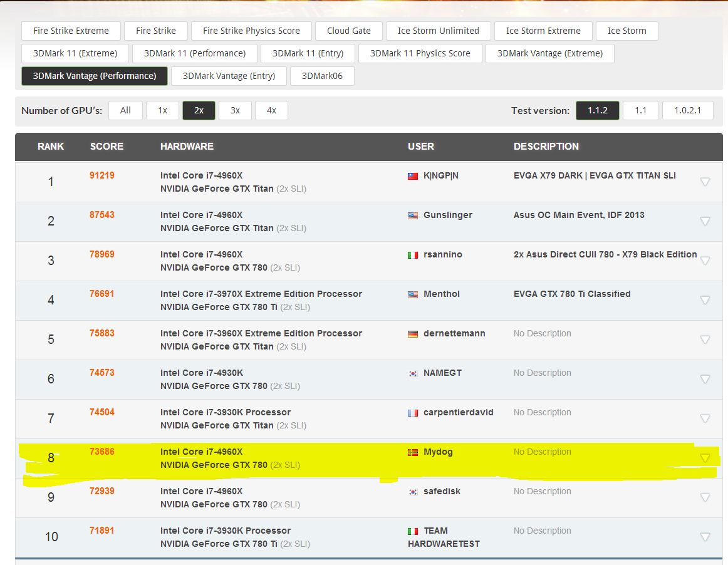Choose test version 1.1.2
The image size is (728, 565).
click(x=598, y=110)
